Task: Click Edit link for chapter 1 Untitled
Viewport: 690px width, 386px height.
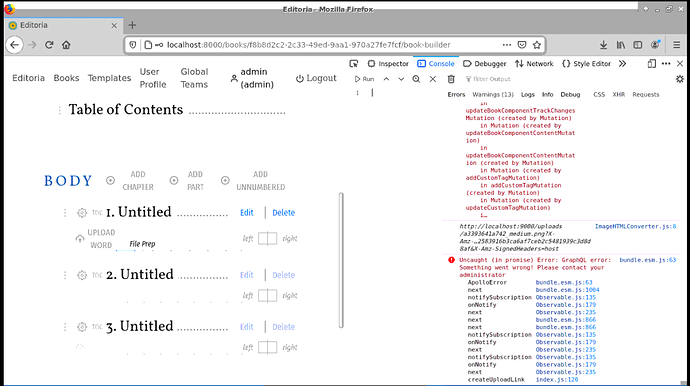Action: [x=246, y=213]
